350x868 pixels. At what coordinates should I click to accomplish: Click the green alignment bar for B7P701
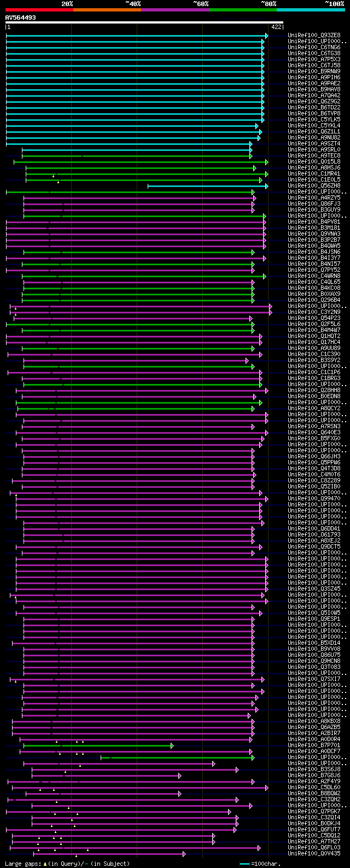[x=98, y=745]
